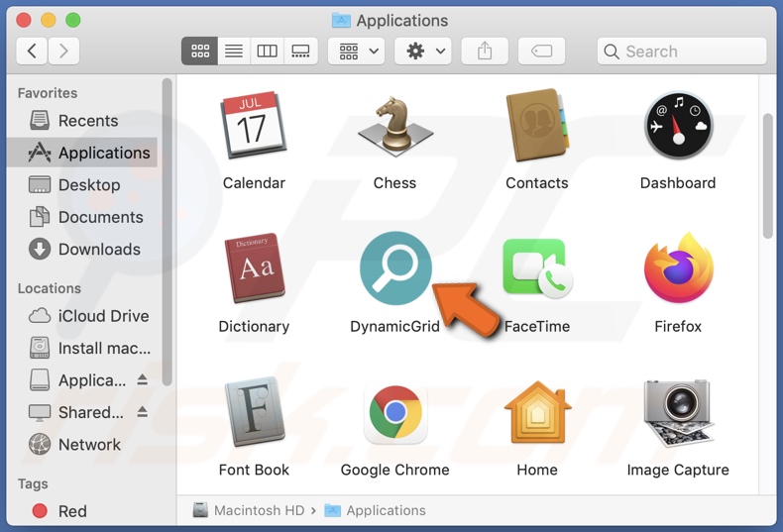783x532 pixels.
Task: Click the Image Capture app name label
Action: [678, 470]
